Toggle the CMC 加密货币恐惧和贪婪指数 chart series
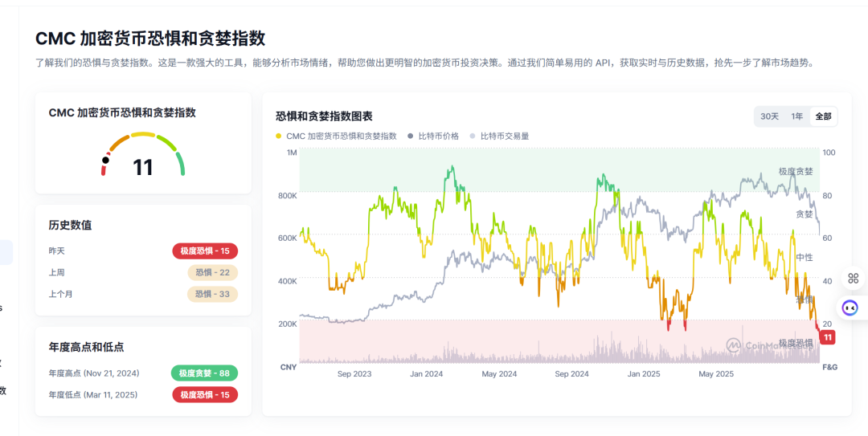This screenshot has height=436, width=868. pos(341,137)
